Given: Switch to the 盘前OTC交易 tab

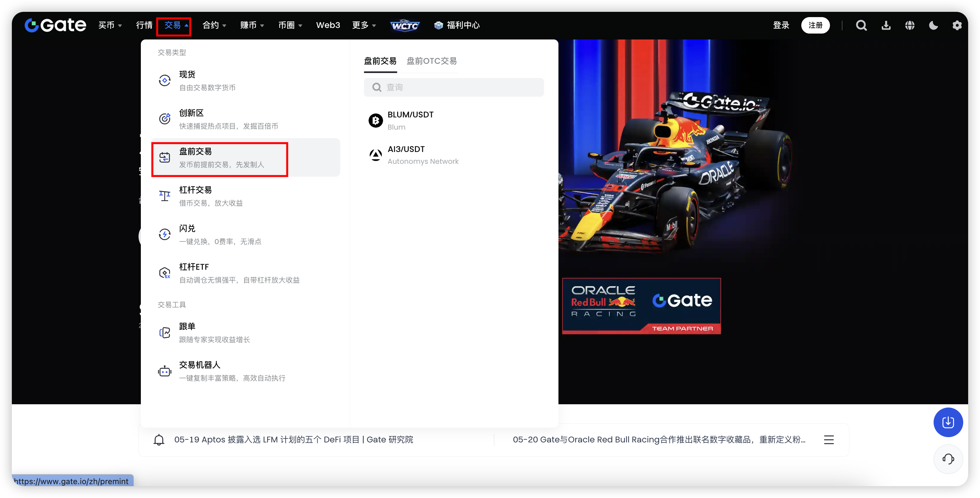Looking at the screenshot, I should tap(431, 61).
